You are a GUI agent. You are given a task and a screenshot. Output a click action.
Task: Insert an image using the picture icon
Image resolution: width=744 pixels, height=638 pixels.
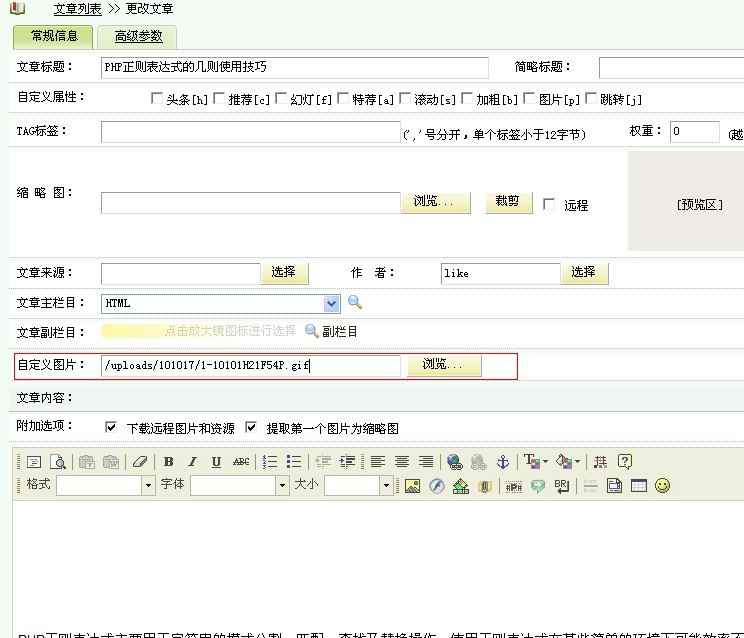tap(412, 486)
